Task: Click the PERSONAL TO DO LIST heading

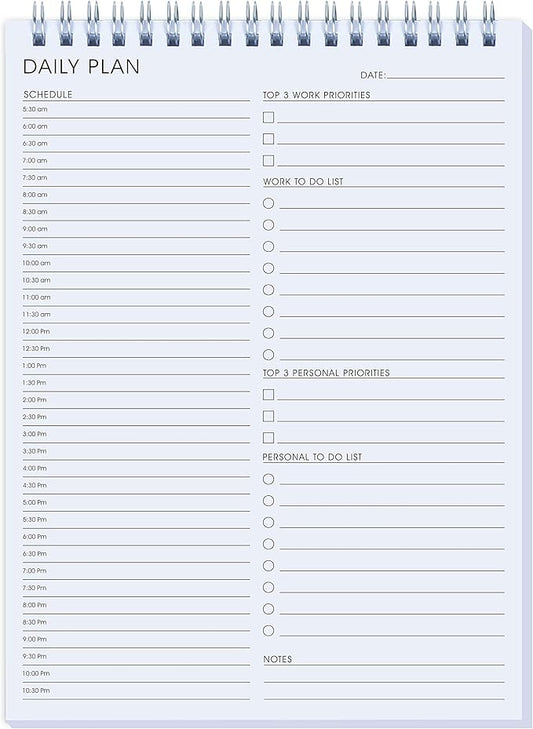Action: coord(312,457)
